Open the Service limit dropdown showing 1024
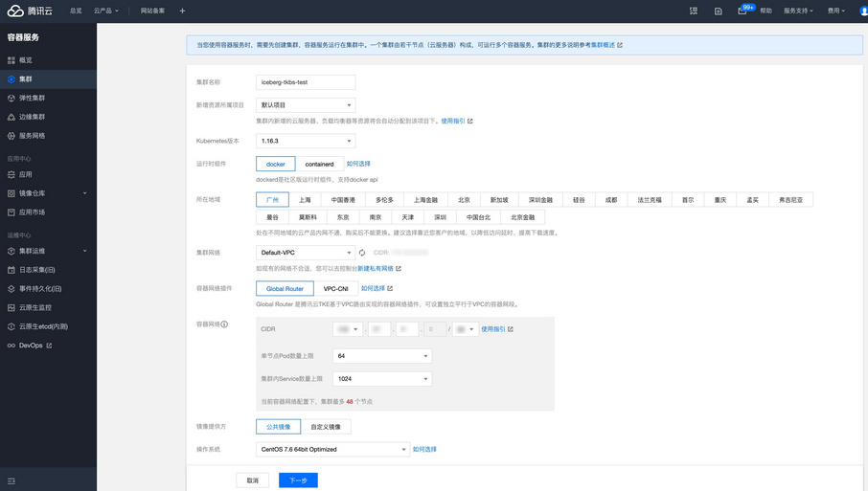Viewport: 868px width, 491px height. 382,379
